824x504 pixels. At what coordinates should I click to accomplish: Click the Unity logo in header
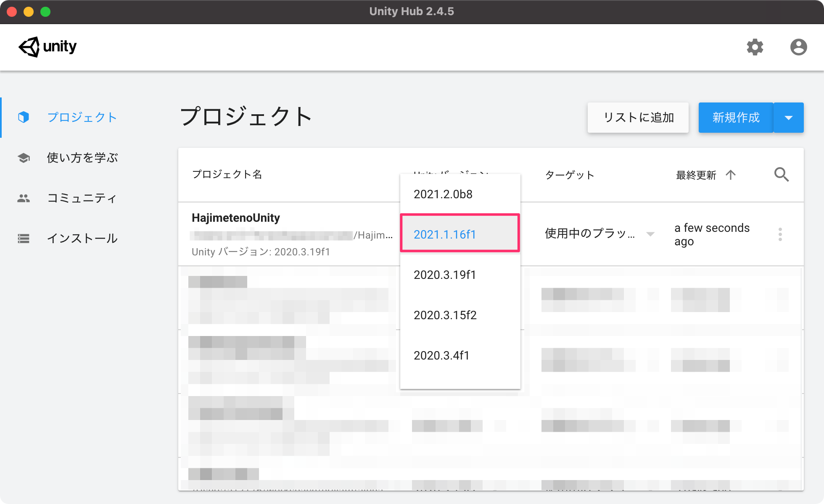pos(48,47)
